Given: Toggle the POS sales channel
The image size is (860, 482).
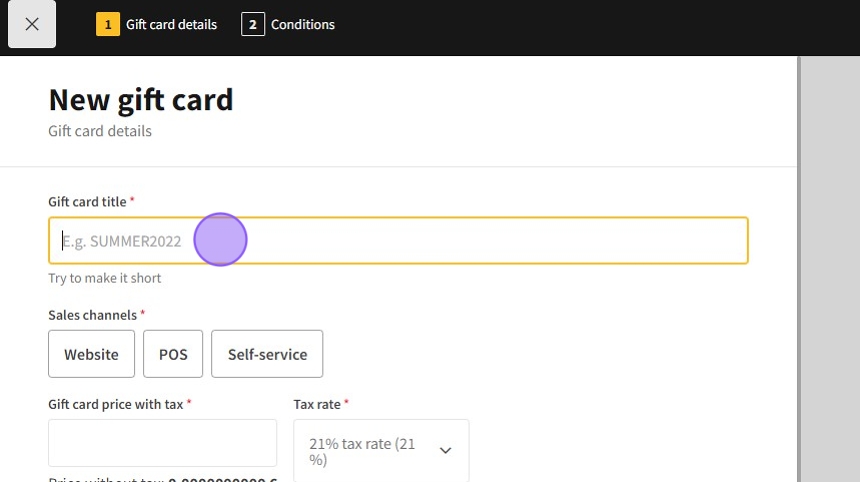Looking at the screenshot, I should 173,354.
